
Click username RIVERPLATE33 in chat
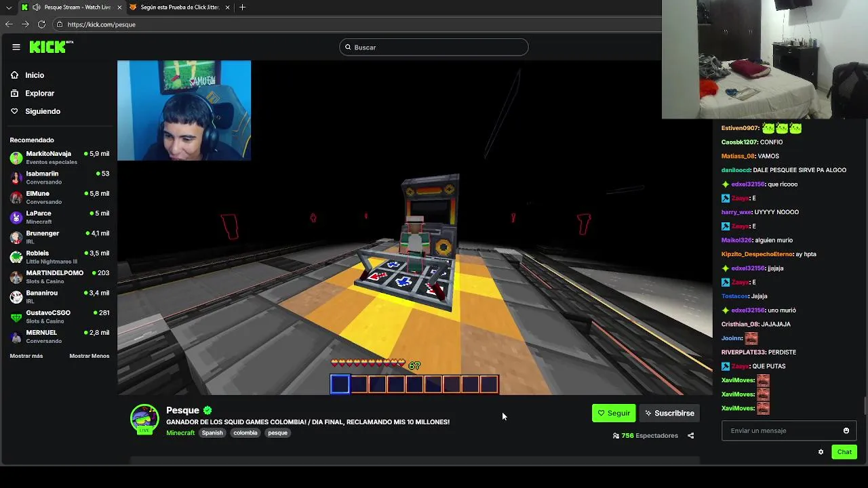pyautogui.click(x=744, y=352)
